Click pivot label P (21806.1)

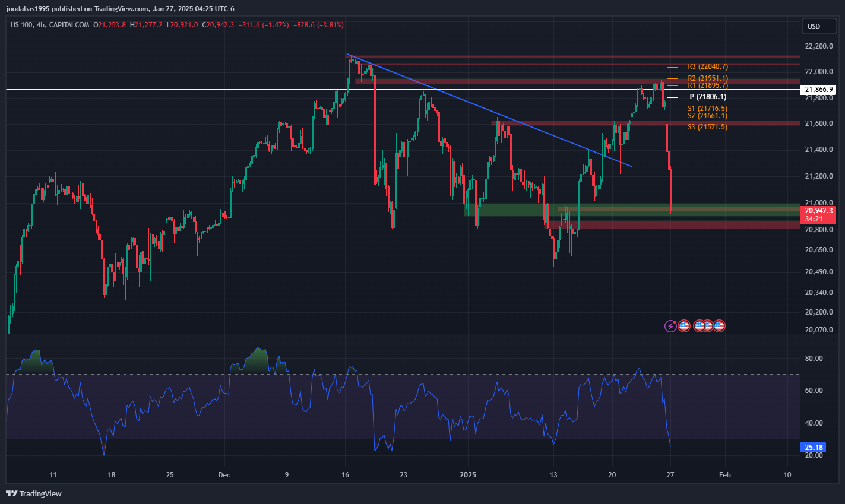pyautogui.click(x=708, y=97)
